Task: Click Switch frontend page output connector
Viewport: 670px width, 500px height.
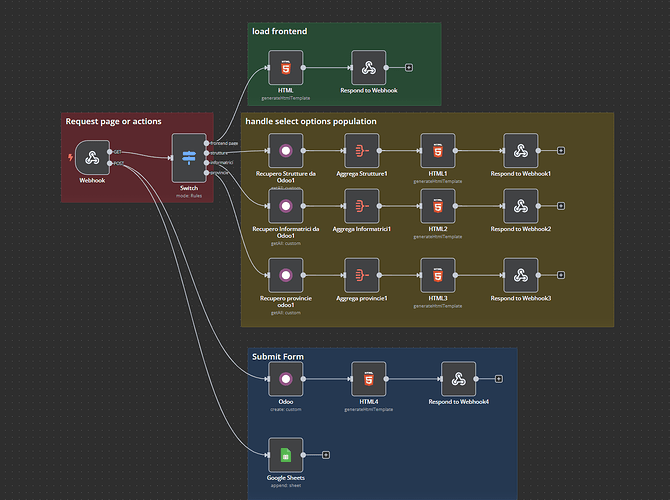Action: point(206,143)
